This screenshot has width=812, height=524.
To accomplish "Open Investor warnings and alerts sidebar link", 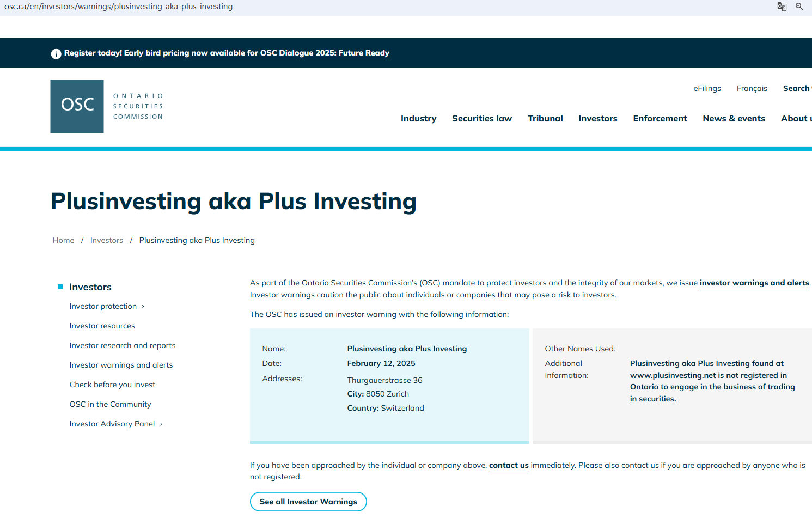I will click(x=121, y=365).
